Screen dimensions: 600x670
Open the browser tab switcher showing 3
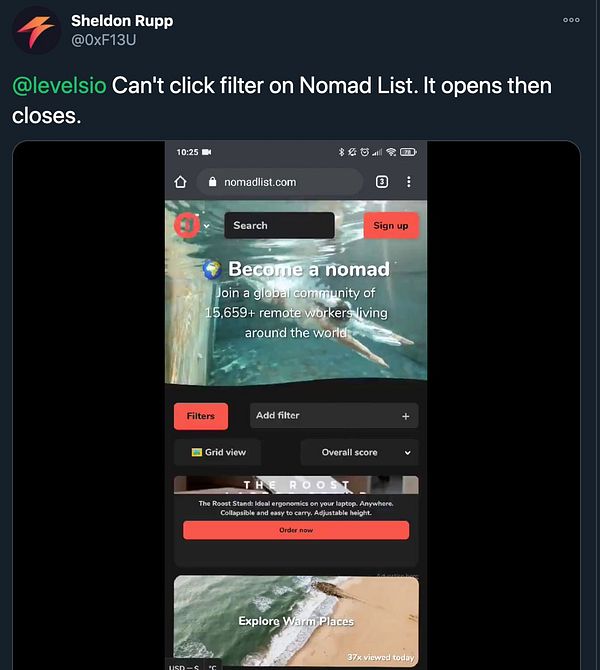pyautogui.click(x=382, y=182)
